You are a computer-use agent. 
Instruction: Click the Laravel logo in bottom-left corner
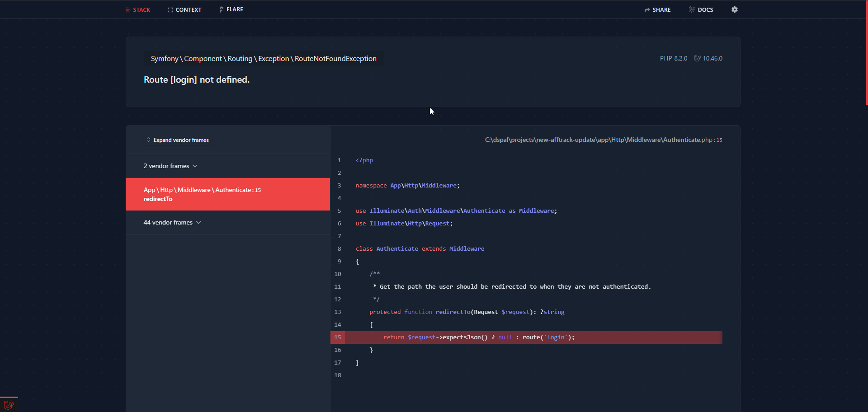(9, 405)
